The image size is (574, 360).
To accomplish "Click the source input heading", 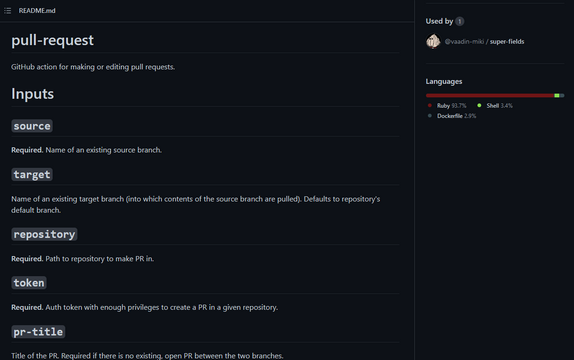I will tap(32, 126).
